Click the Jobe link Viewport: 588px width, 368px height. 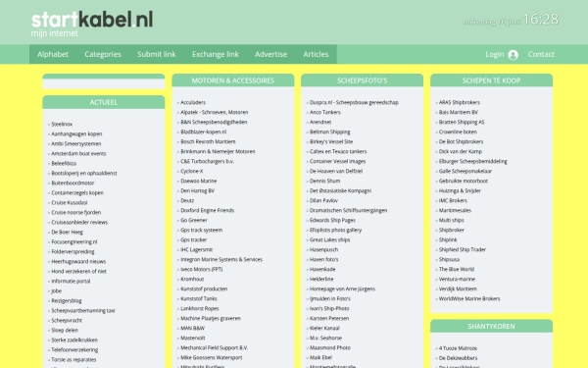coord(56,291)
